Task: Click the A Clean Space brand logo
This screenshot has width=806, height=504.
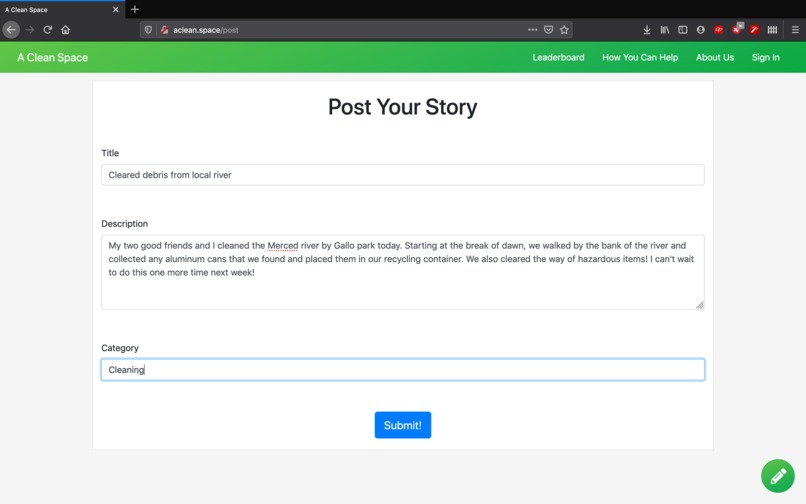Action: point(52,58)
